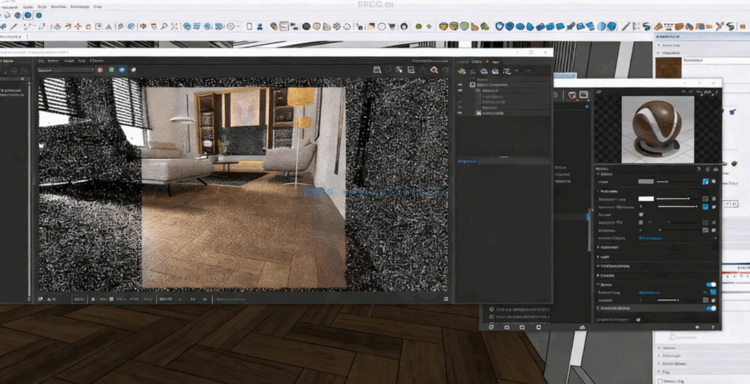Open File menu in V-Ray frame buffer

click(41, 61)
